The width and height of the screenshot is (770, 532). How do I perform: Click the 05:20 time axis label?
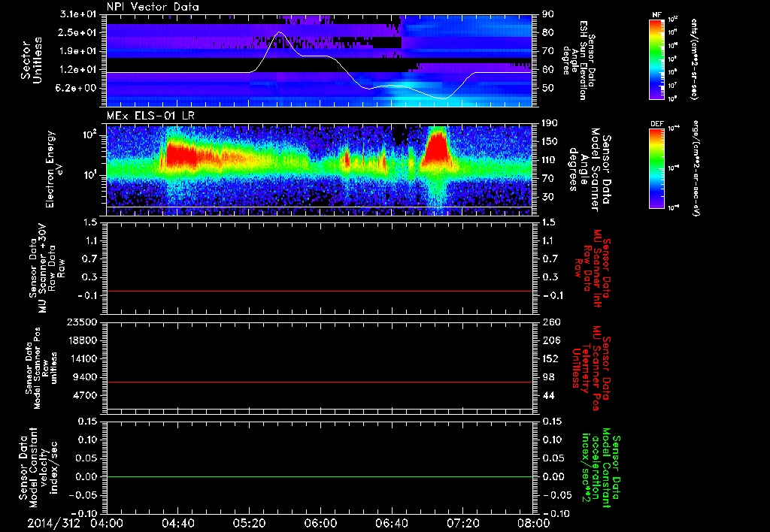point(249,523)
